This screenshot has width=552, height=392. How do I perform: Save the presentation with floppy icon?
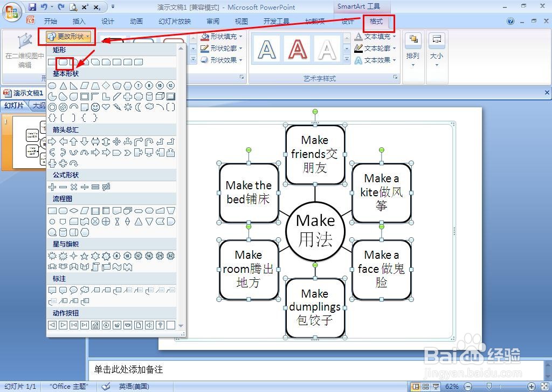[32, 6]
